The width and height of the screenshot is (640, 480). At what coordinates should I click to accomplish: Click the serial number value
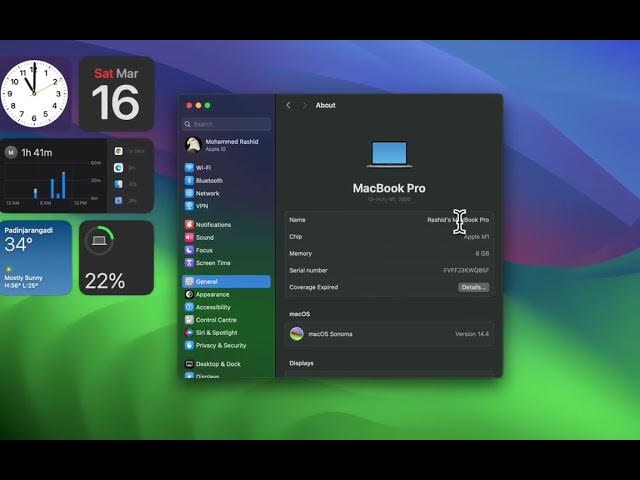[x=466, y=270]
